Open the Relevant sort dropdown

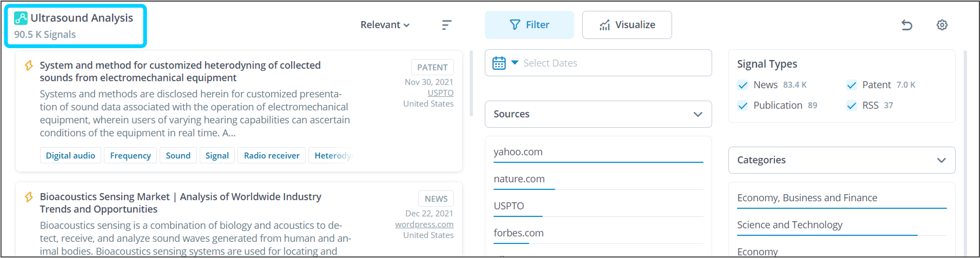385,25
